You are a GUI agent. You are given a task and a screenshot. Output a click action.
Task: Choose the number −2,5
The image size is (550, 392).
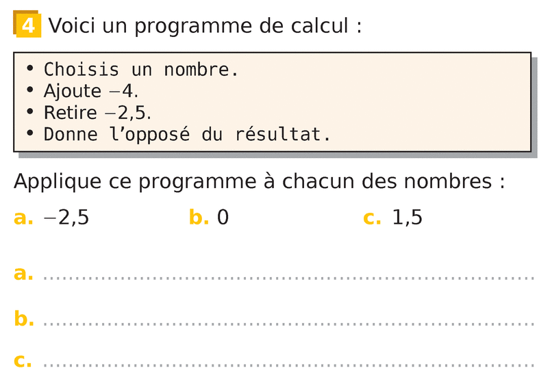pos(66,218)
